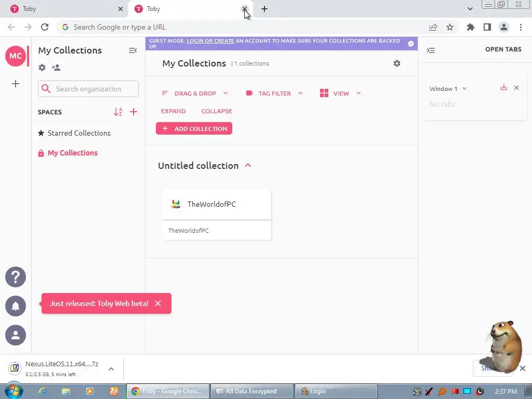Image resolution: width=532 pixels, height=399 pixels.
Task: Switch to All Data Encrypted window
Action: tap(252, 391)
